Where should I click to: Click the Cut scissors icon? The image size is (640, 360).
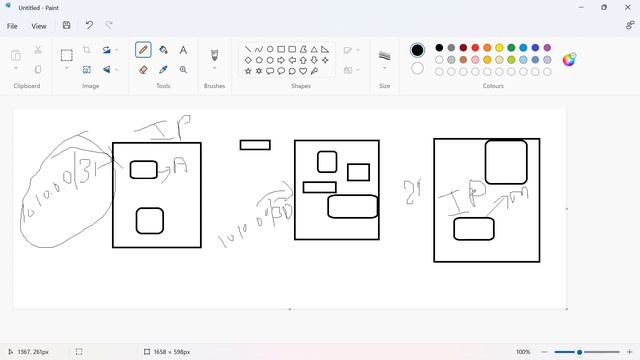[38, 50]
